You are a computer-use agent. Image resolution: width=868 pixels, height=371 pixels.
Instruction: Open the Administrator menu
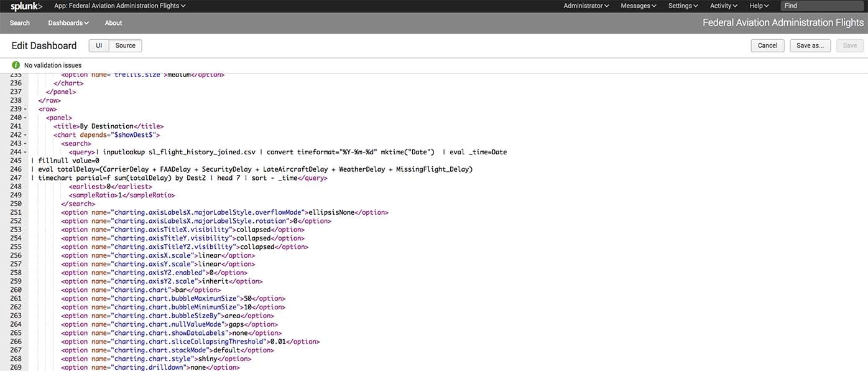click(586, 6)
